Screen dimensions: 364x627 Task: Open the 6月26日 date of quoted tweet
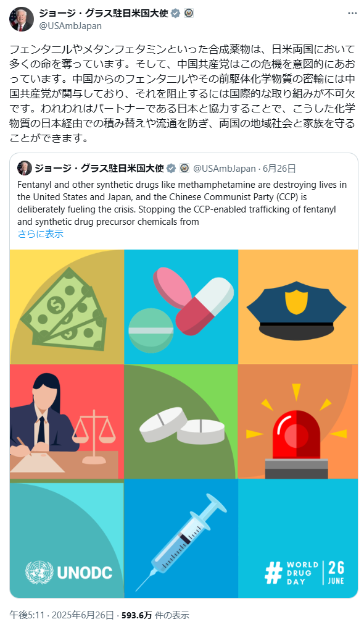click(x=279, y=169)
